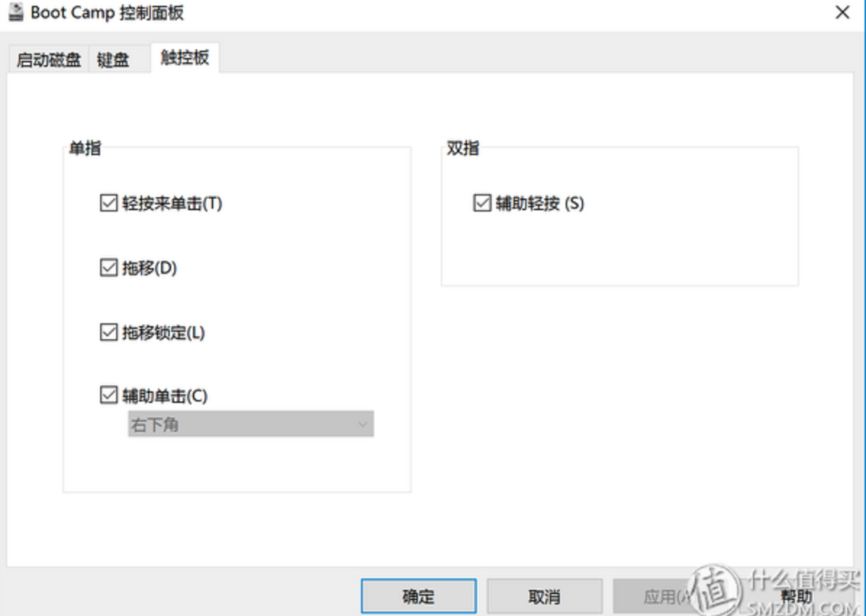The height and width of the screenshot is (616, 866).
Task: Disable the 辅助单击(C) checkbox
Action: click(x=109, y=395)
